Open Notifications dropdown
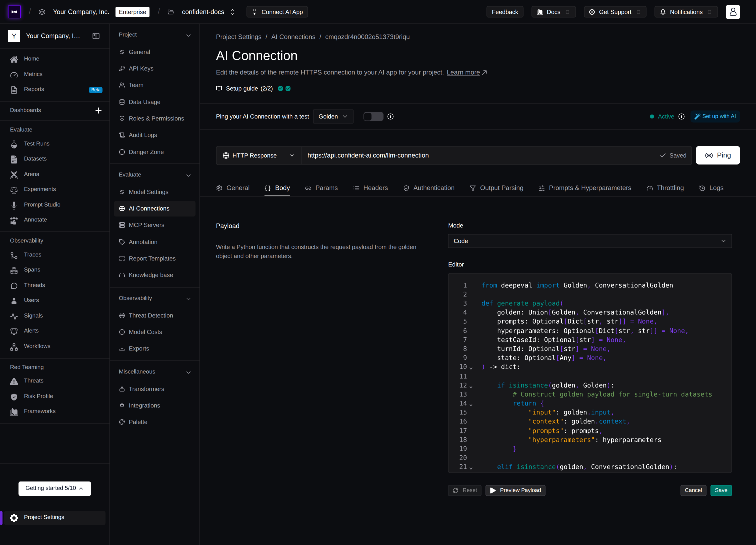756x545 pixels. [x=686, y=12]
